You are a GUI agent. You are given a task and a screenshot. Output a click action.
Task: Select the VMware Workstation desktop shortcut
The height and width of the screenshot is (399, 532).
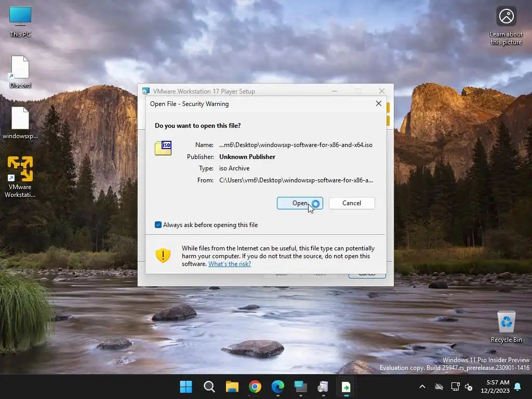[x=20, y=177]
